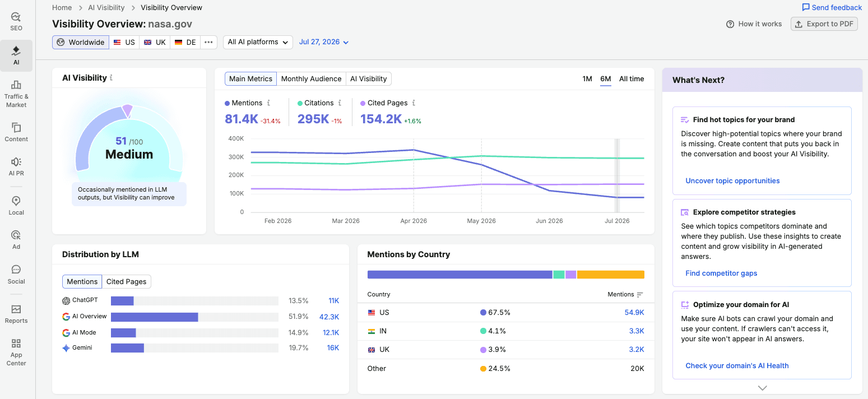
Task: Click the Gemini logo icon
Action: (66, 348)
